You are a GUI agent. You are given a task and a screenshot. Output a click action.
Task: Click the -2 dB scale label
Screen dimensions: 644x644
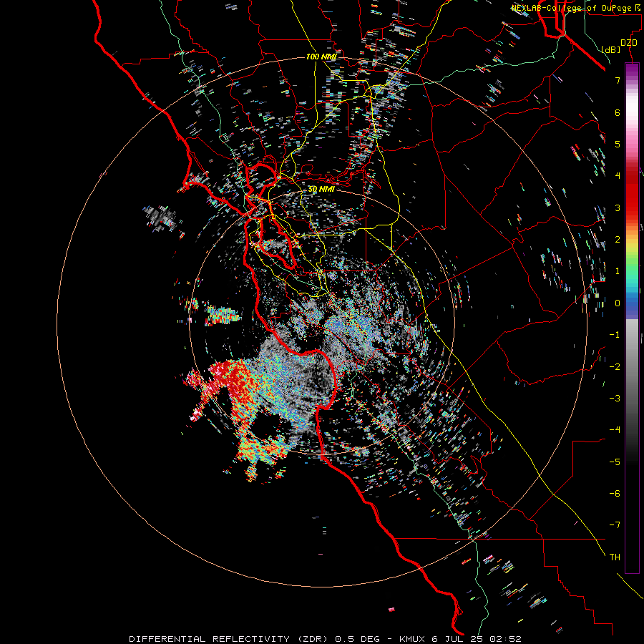[x=615, y=367]
